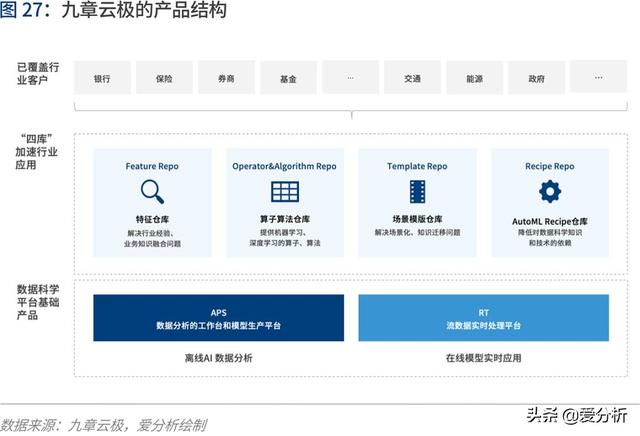
Task: Click the “四库”加速行业应用 row label
Action: coord(36,151)
